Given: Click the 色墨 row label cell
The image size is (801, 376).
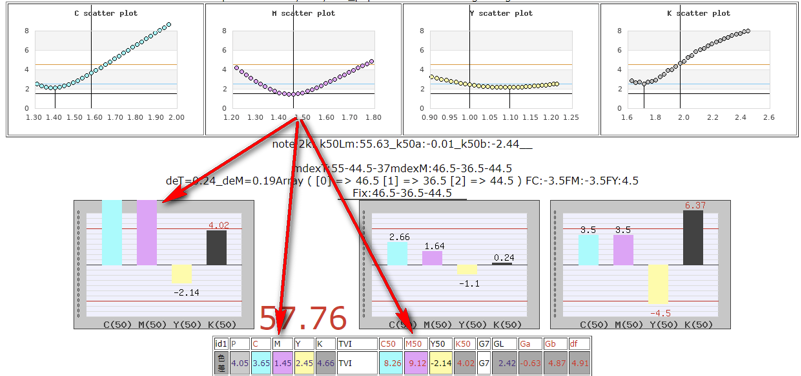Looking at the screenshot, I should [221, 364].
